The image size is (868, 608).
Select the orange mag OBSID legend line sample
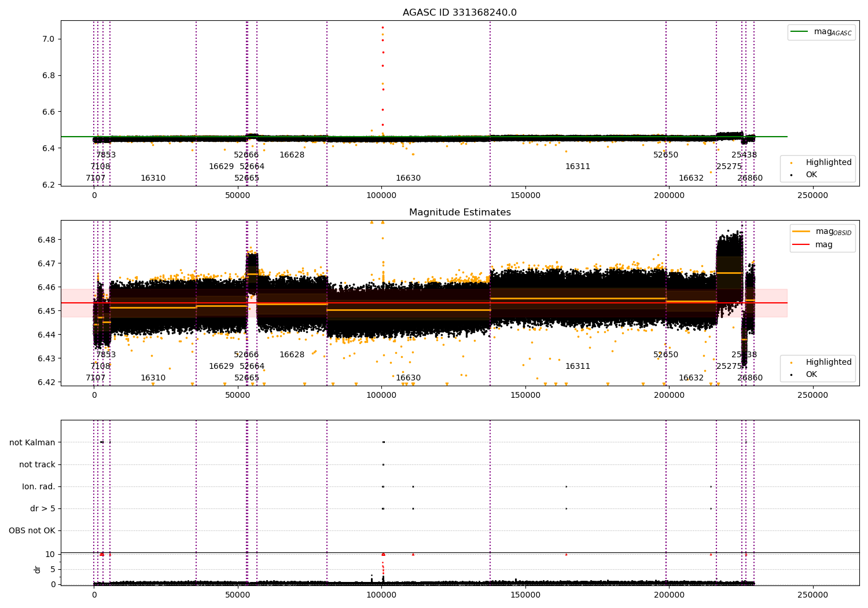[x=801, y=232]
